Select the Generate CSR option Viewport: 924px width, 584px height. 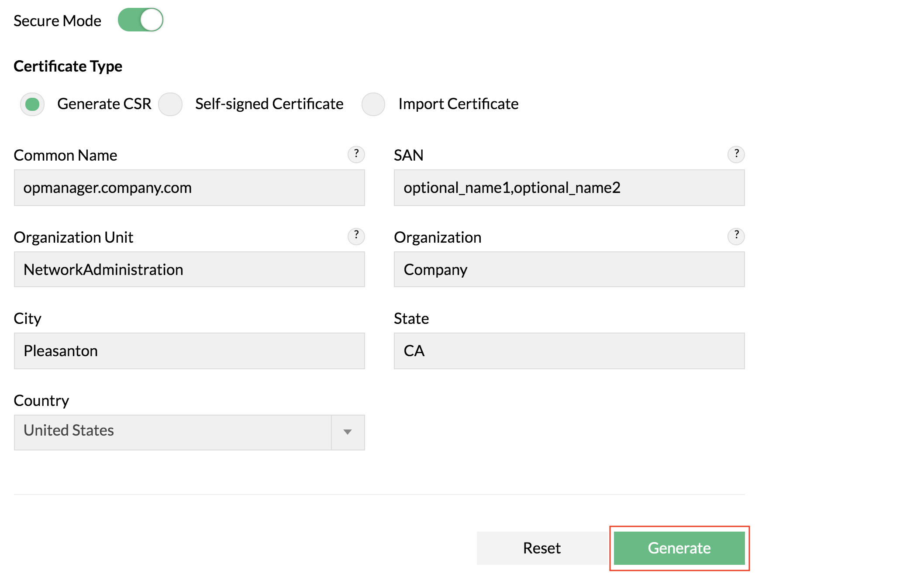point(32,104)
